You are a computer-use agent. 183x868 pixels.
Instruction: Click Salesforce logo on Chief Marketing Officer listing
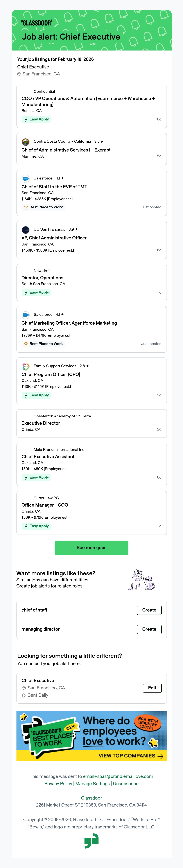26,315
